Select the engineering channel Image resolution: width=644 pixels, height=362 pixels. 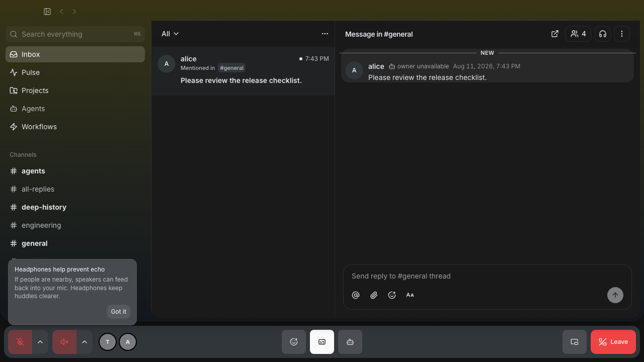coord(75,225)
